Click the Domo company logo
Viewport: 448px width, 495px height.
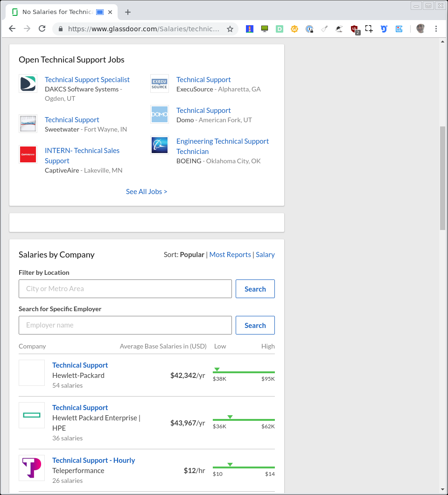tap(160, 114)
